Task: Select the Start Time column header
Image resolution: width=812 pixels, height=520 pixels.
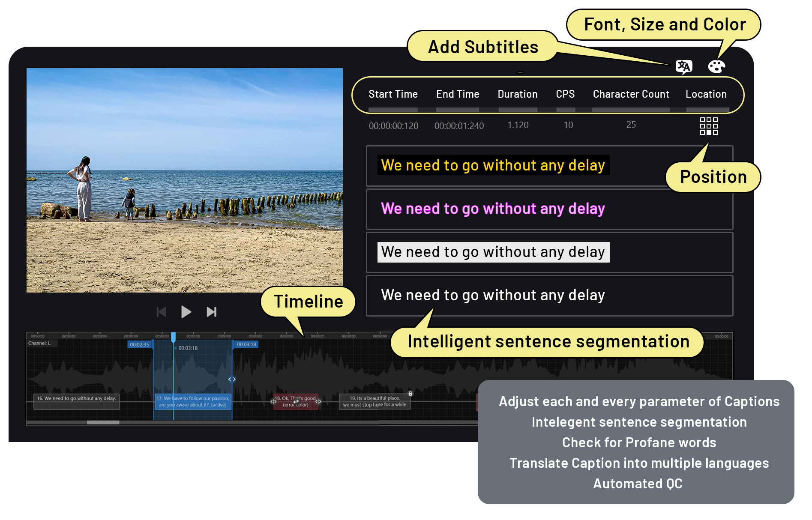Action: pos(393,94)
